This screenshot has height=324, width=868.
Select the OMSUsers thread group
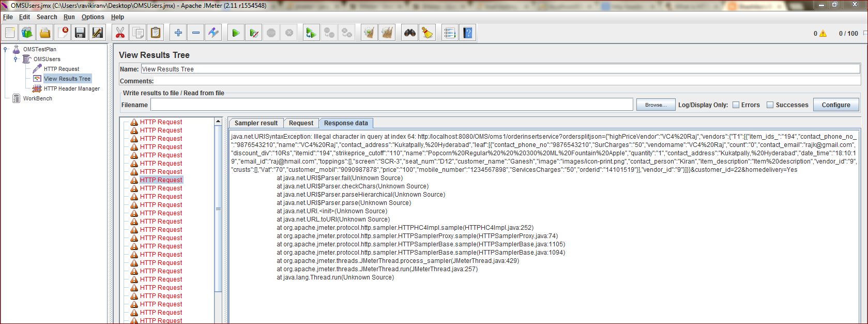(47, 59)
